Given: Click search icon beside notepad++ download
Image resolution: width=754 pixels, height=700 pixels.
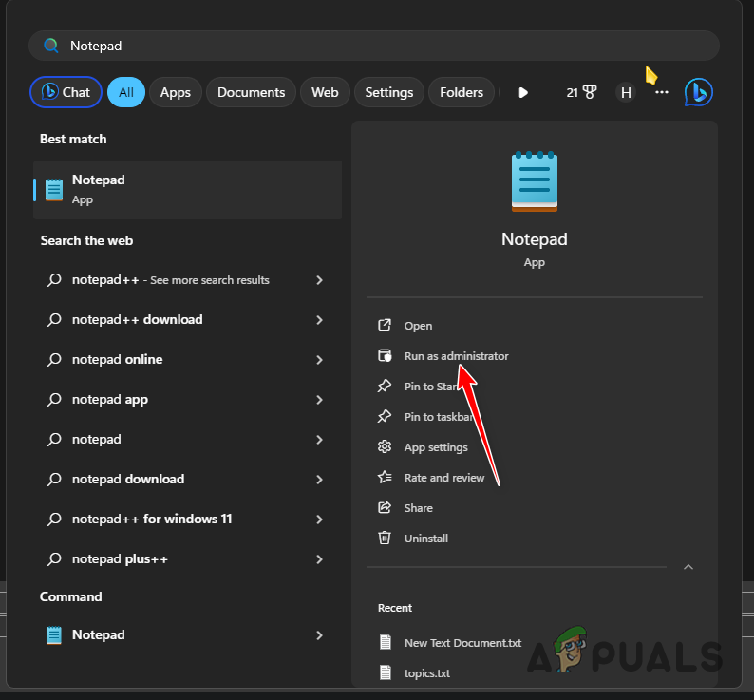Looking at the screenshot, I should (54, 320).
